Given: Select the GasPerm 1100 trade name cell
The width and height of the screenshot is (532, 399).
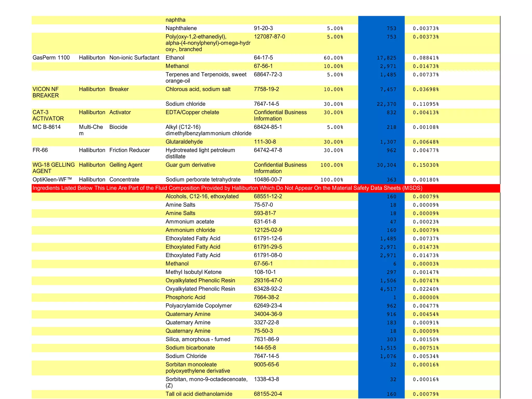Looking at the screenshot, I should pyautogui.click(x=51, y=58).
